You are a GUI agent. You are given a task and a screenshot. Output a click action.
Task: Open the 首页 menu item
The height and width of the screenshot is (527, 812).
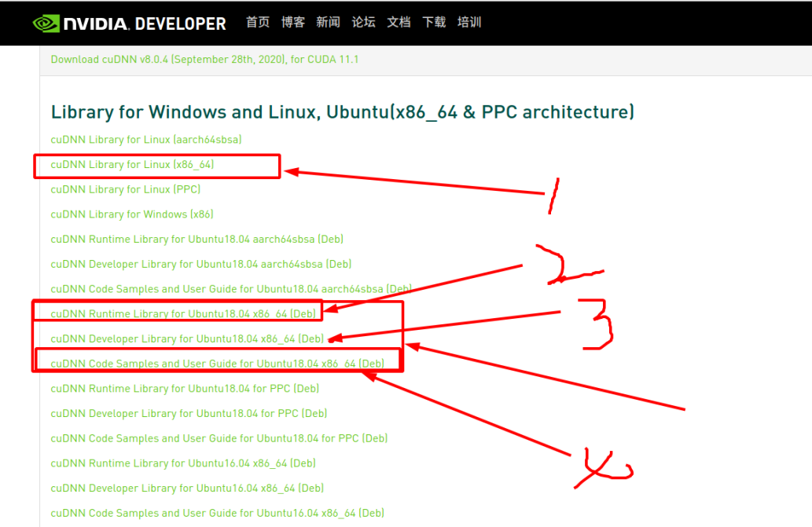[258, 23]
